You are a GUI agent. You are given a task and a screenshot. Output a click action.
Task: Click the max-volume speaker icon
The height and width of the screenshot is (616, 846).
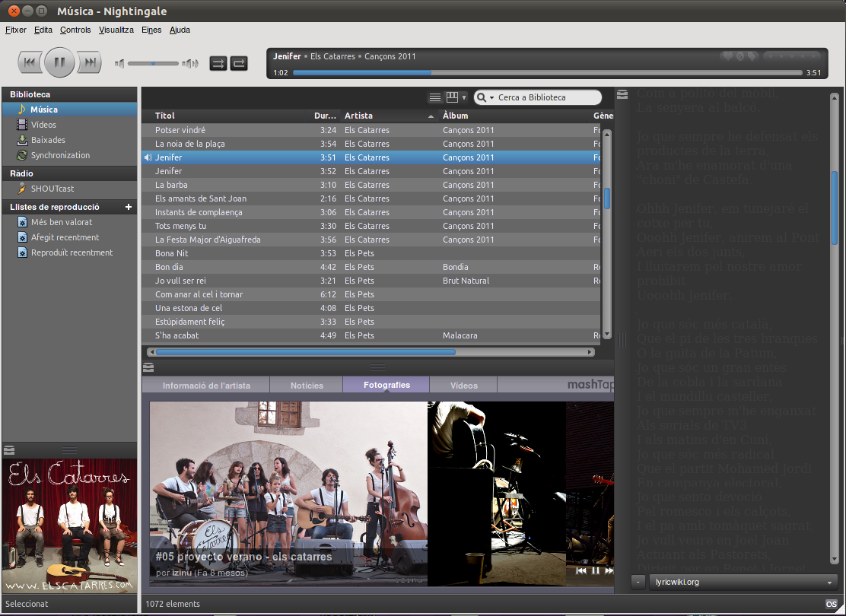[190, 64]
